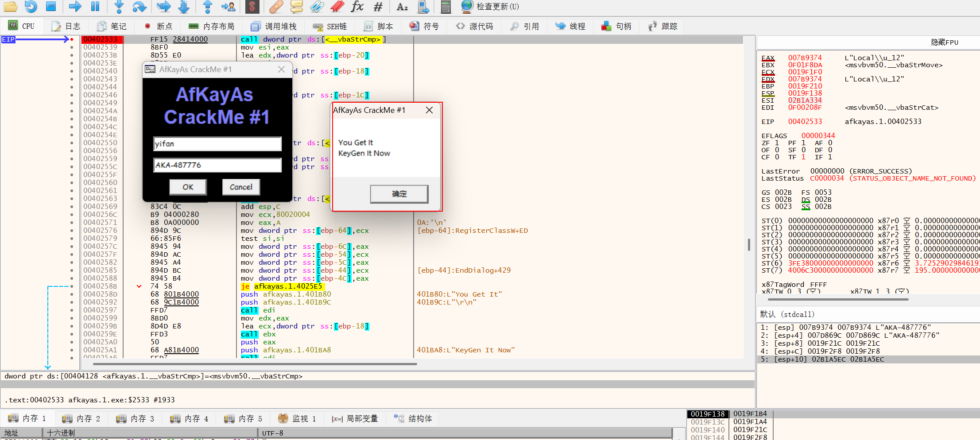This screenshot has width=980, height=440.
Task: Stop debugging with the blue square icon
Action: (x=51, y=6)
